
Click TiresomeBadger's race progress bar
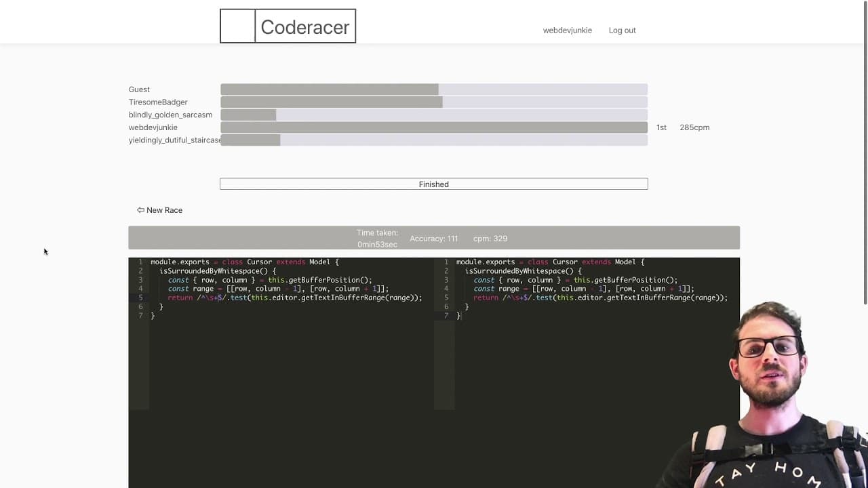434,102
